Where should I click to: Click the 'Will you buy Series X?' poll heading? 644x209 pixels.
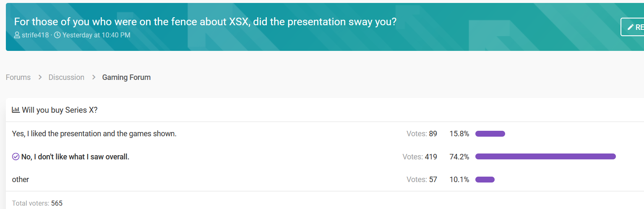click(x=60, y=110)
